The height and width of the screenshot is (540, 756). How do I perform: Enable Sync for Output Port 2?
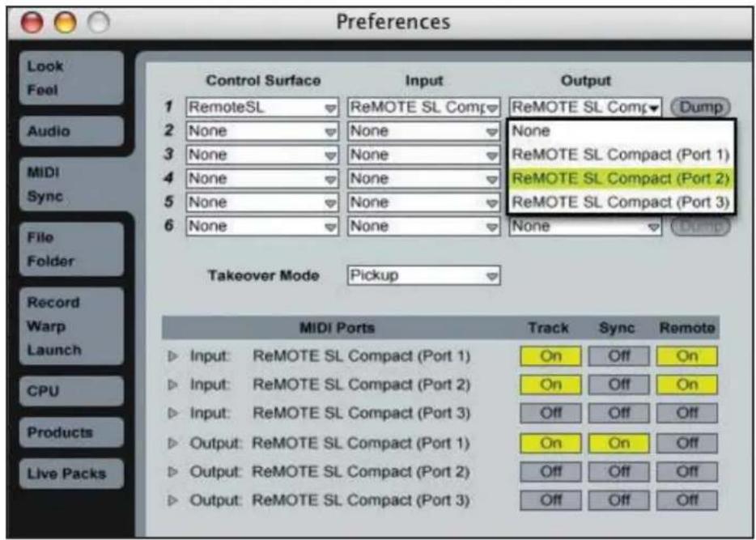pyautogui.click(x=618, y=471)
